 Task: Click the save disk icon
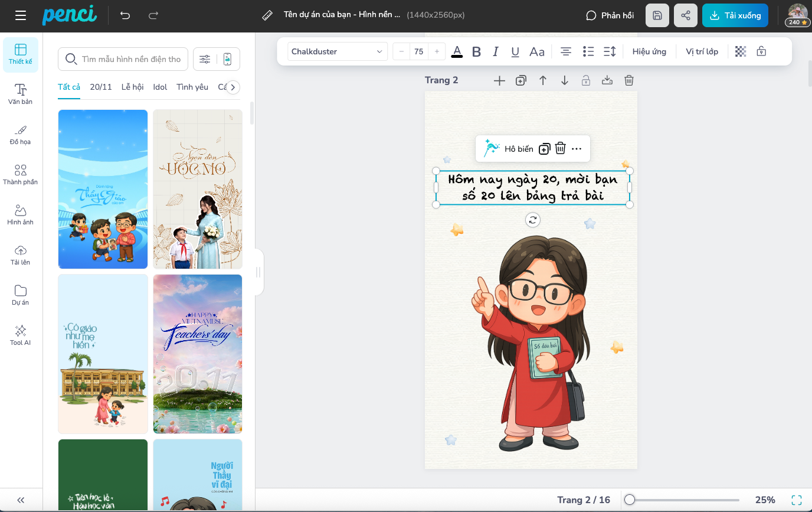(657, 16)
